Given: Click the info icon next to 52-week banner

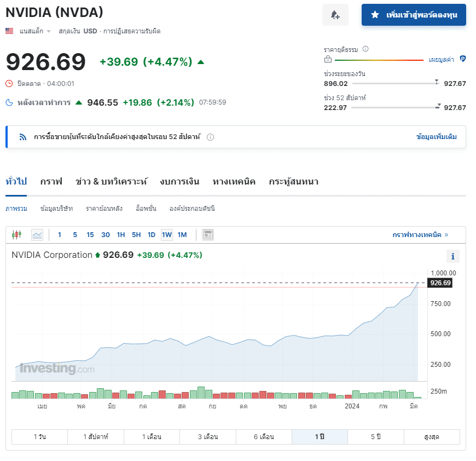Looking at the screenshot, I should (x=210, y=137).
